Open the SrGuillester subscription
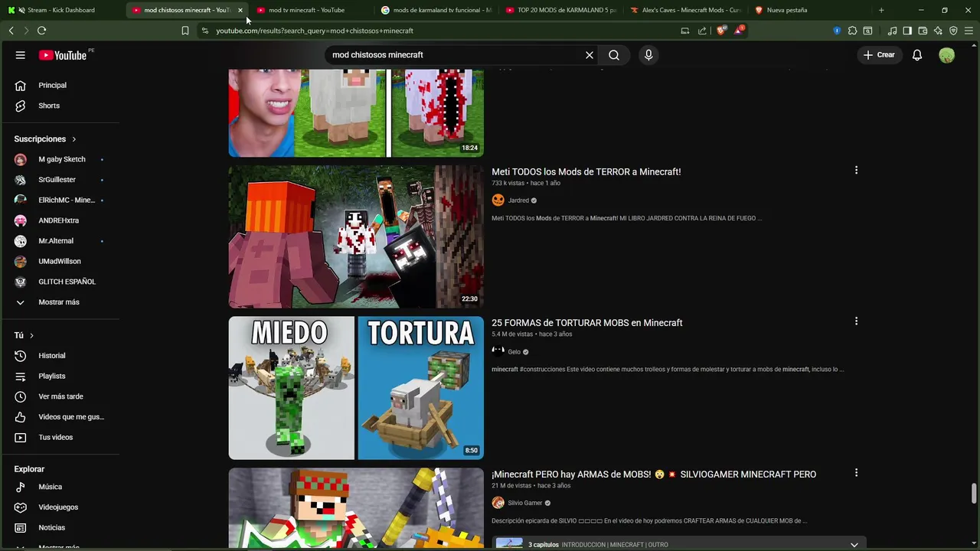The height and width of the screenshot is (551, 980). click(59, 180)
